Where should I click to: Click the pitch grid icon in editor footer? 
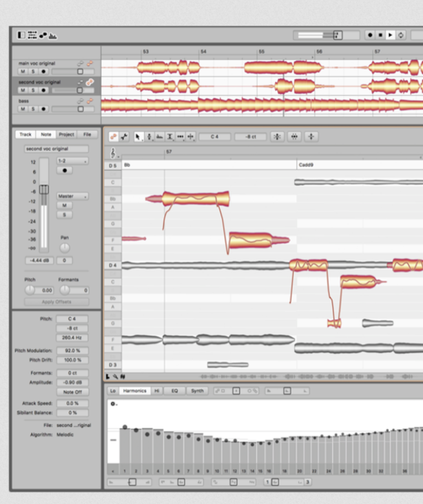[108, 376]
